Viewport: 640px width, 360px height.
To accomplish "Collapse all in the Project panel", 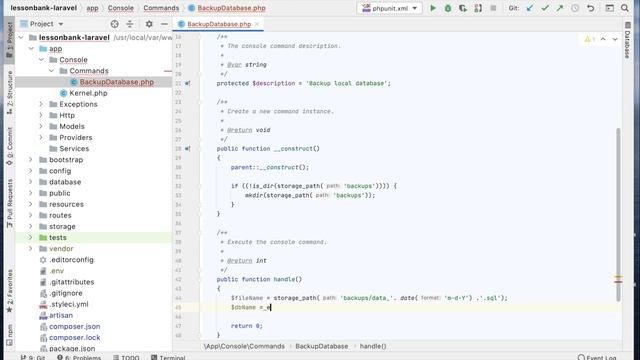I will [x=130, y=24].
